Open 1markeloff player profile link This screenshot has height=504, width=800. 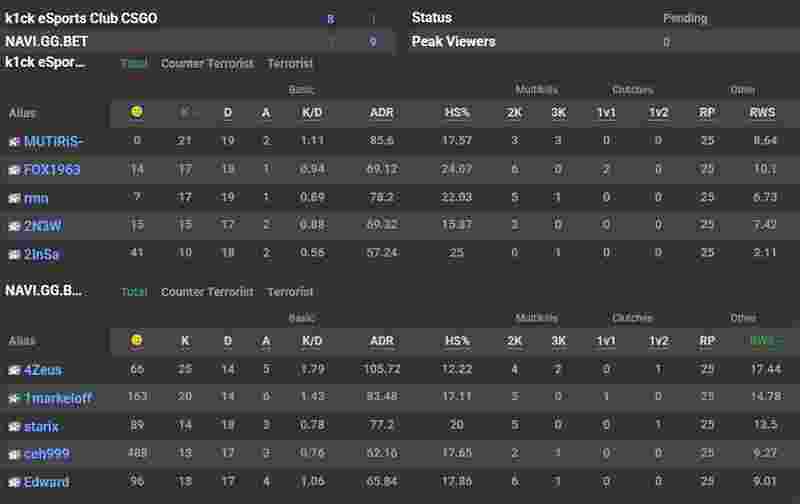tap(57, 398)
